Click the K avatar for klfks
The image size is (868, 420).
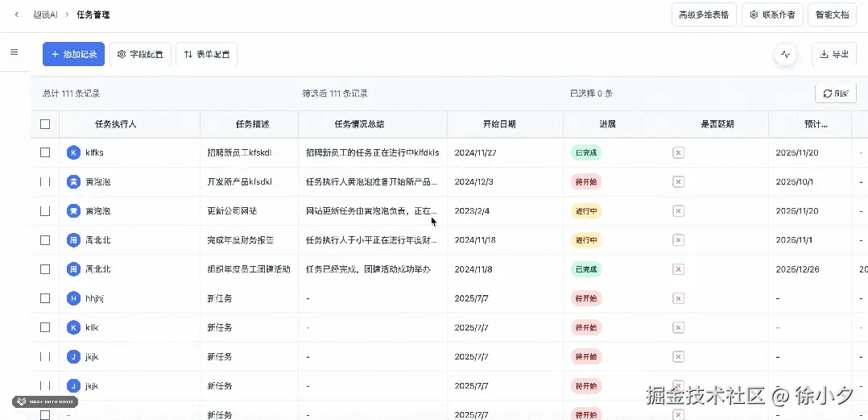(73, 152)
